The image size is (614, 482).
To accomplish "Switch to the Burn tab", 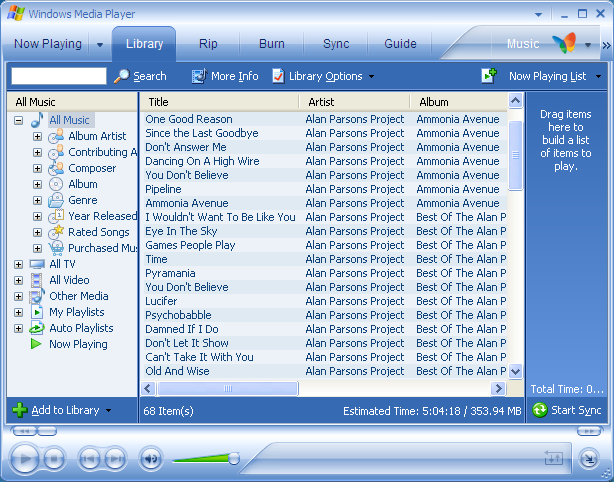I will pos(272,43).
